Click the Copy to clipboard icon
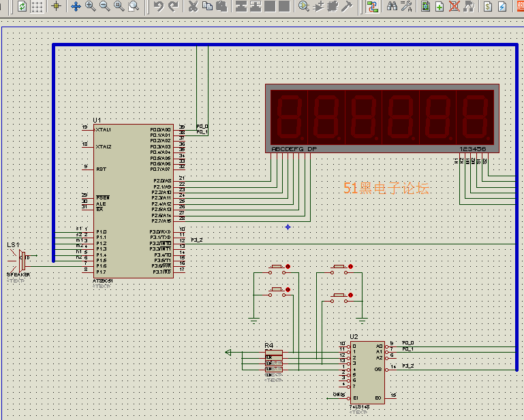 coord(208,6)
